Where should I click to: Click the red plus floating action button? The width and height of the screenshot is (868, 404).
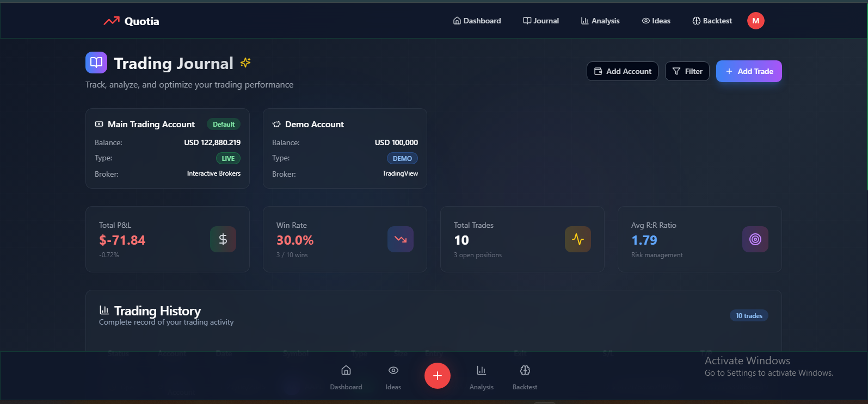click(x=438, y=376)
